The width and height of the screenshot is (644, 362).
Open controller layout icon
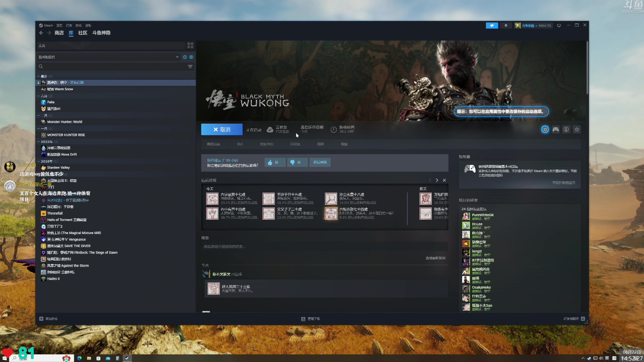(556, 129)
